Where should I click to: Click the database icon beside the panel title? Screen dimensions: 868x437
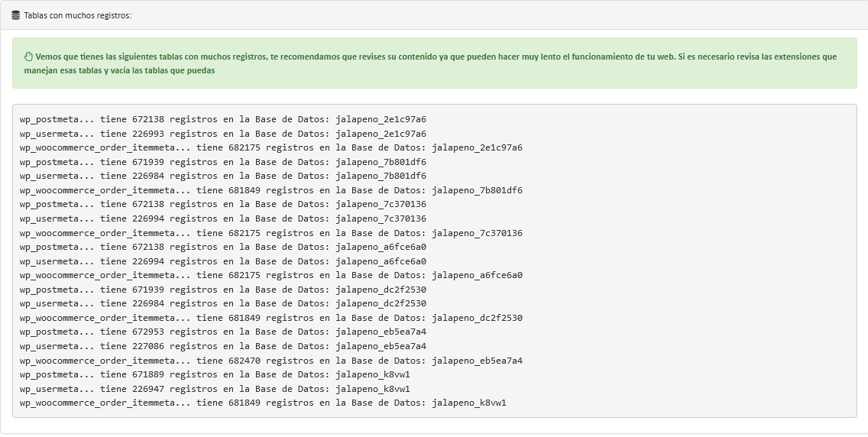[x=15, y=15]
